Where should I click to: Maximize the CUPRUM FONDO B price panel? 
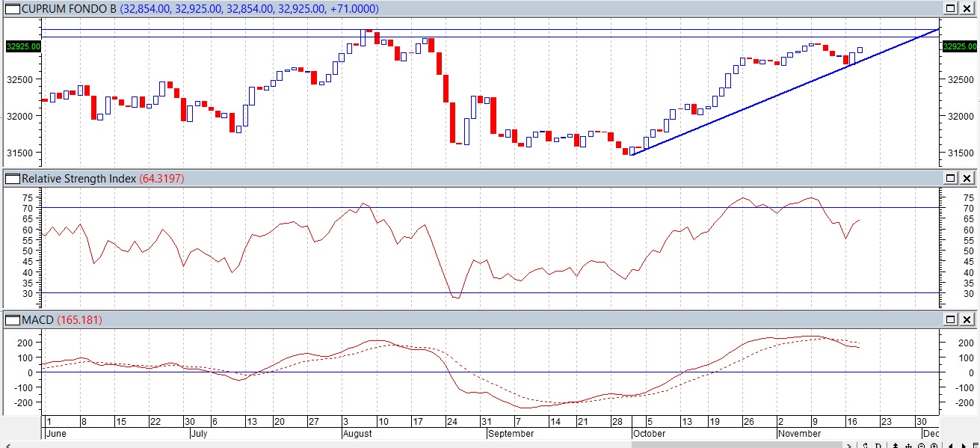click(951, 9)
